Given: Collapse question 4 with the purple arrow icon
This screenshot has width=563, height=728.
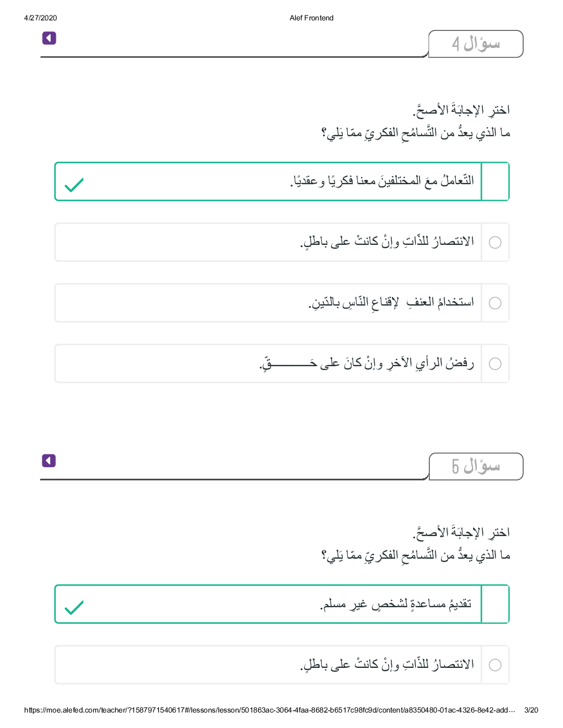Looking at the screenshot, I should point(49,38).
